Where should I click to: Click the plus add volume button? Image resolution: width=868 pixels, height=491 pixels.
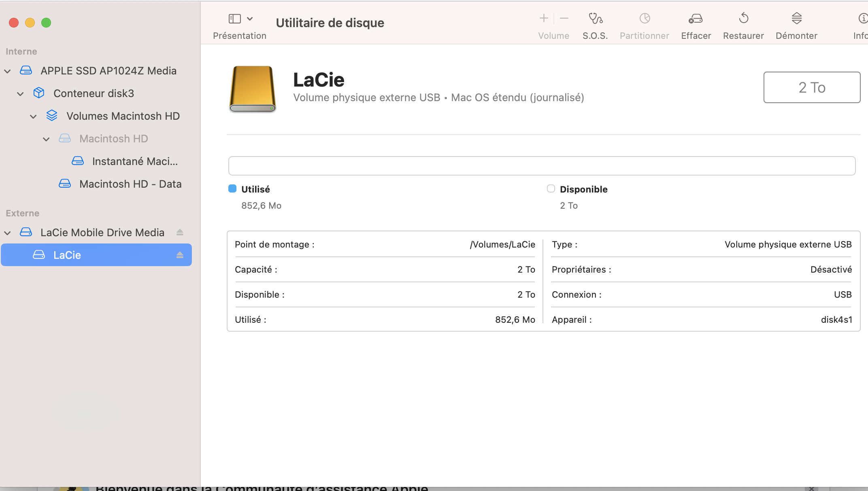tap(544, 19)
